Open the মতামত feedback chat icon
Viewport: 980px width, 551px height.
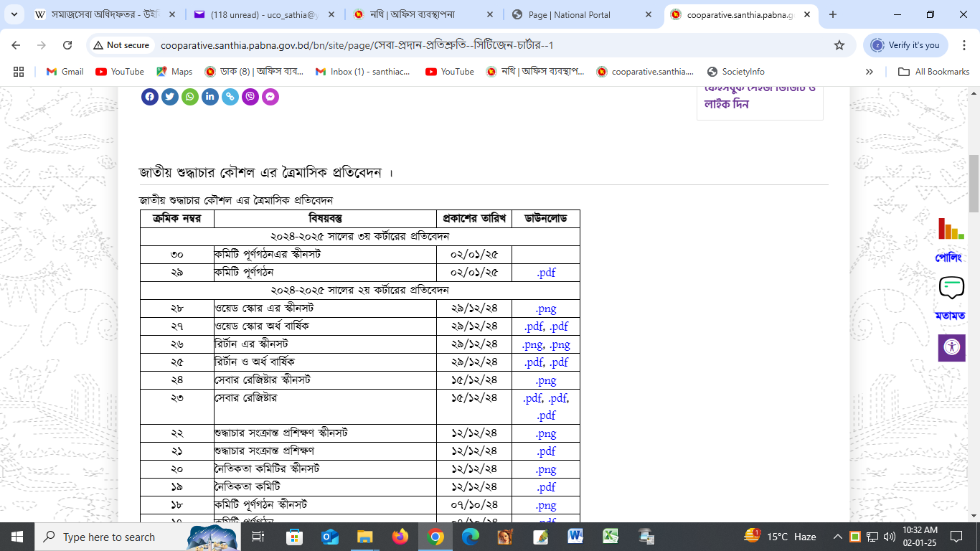coord(951,288)
